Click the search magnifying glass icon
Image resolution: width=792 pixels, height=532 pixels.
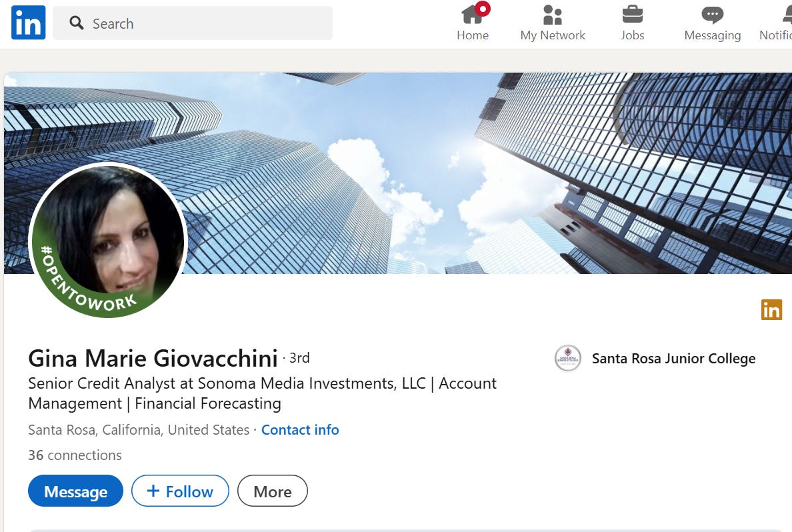coord(77,23)
